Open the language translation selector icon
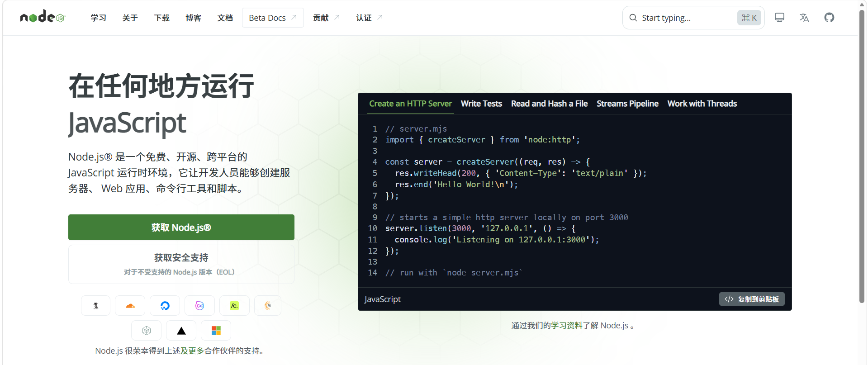Viewport: 868px width, 365px height. [804, 18]
